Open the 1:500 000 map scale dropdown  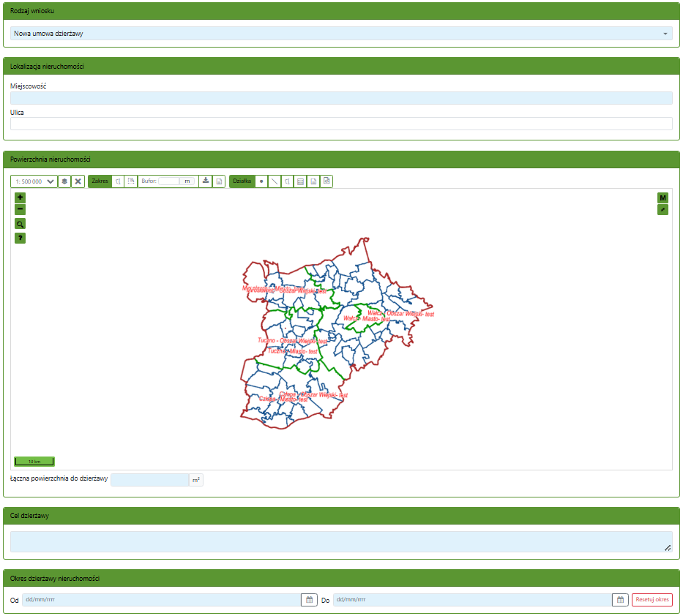[34, 181]
